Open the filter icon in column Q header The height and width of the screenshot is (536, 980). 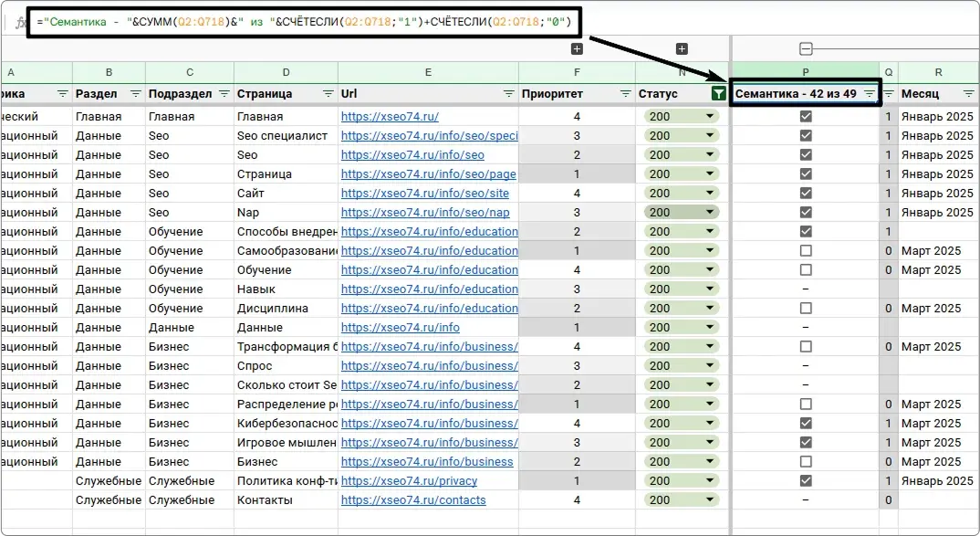(x=889, y=94)
